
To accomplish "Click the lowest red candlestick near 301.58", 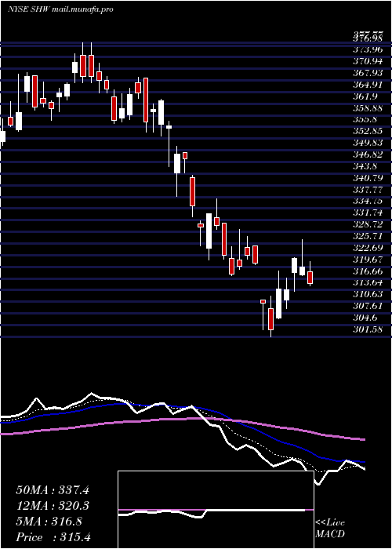I will point(270,318).
